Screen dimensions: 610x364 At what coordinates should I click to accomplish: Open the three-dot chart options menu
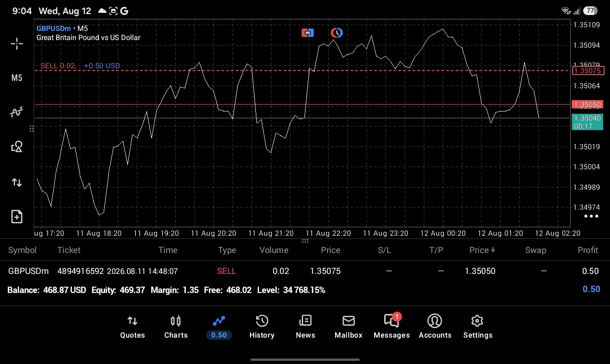(591, 216)
